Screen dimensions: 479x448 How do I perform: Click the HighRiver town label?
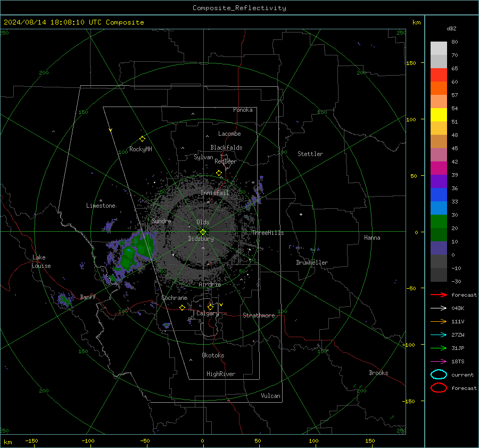coord(220,374)
